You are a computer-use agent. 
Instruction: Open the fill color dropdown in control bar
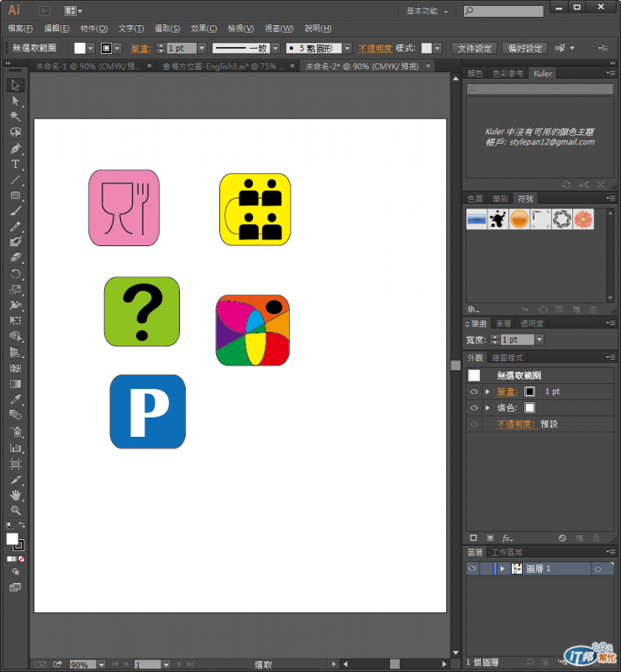91,49
